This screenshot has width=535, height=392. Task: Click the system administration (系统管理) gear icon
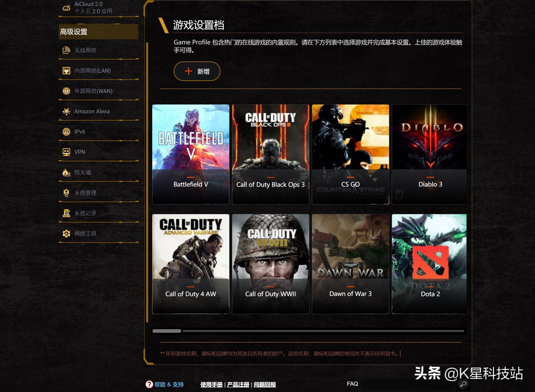coord(66,193)
